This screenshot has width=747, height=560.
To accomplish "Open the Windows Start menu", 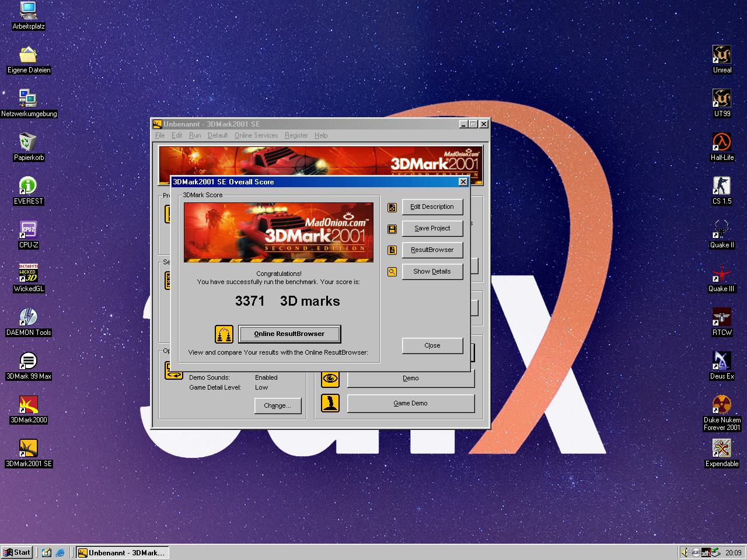I will pyautogui.click(x=17, y=552).
